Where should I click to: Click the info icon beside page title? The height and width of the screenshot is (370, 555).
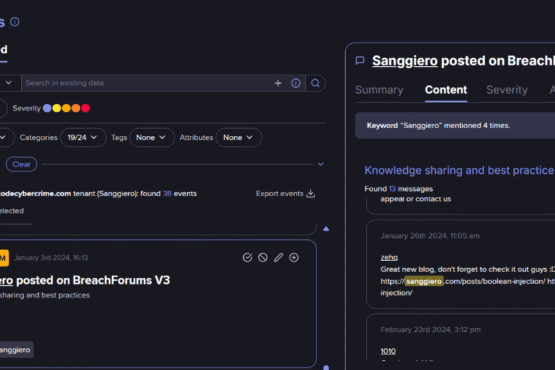tap(15, 22)
